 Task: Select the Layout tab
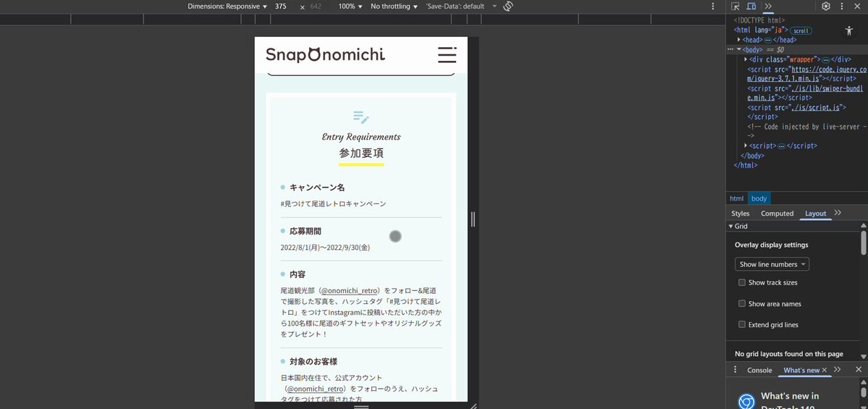click(x=815, y=213)
